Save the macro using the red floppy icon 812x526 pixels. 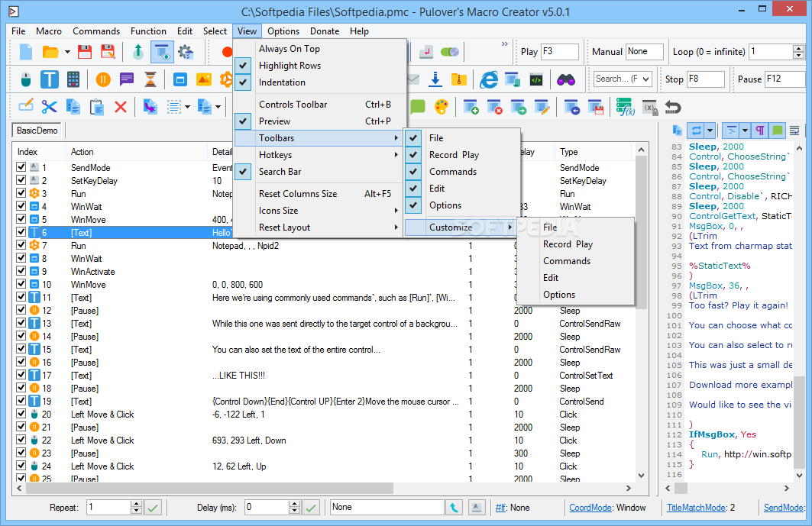tap(85, 52)
